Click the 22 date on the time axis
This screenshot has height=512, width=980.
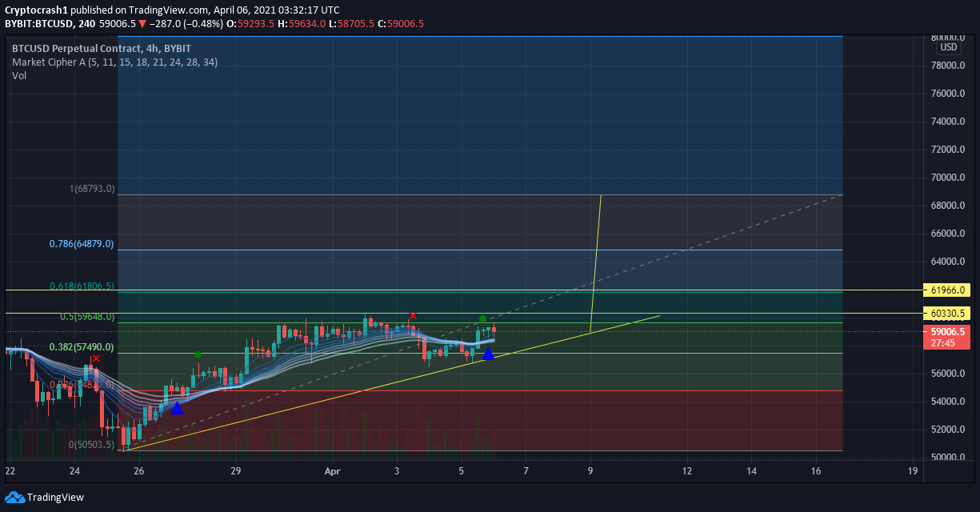(10, 471)
